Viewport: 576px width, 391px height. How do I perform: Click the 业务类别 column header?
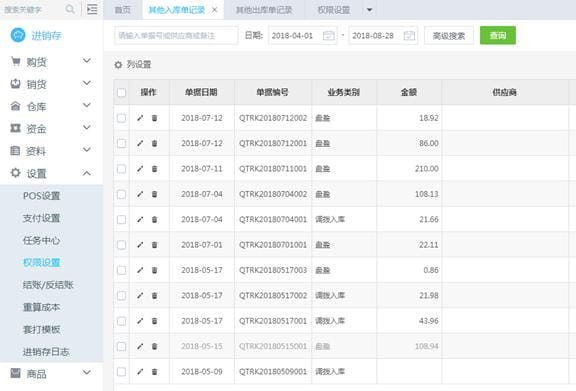point(343,92)
